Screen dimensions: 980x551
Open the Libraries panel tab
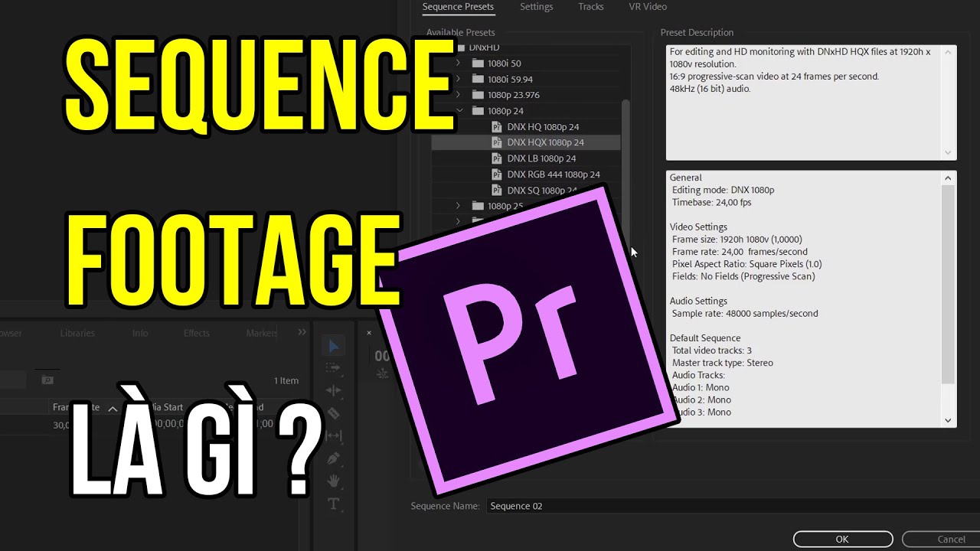pos(77,333)
